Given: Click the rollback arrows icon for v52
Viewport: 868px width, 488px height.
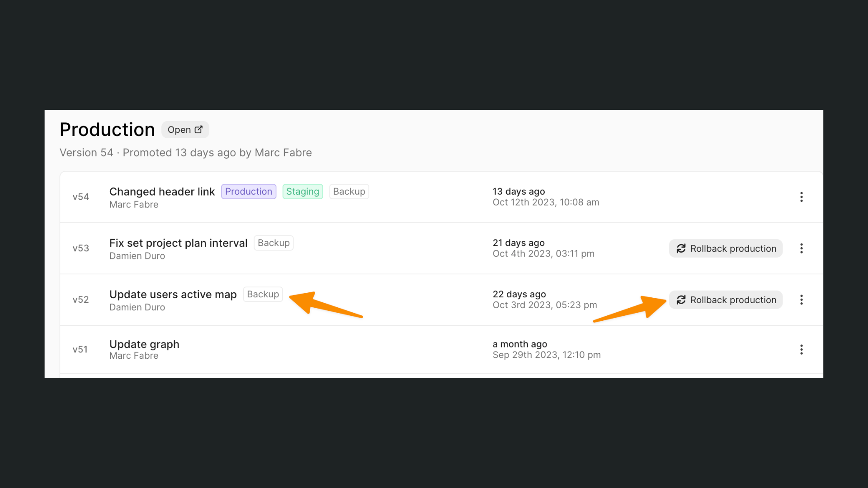Looking at the screenshot, I should click(681, 300).
